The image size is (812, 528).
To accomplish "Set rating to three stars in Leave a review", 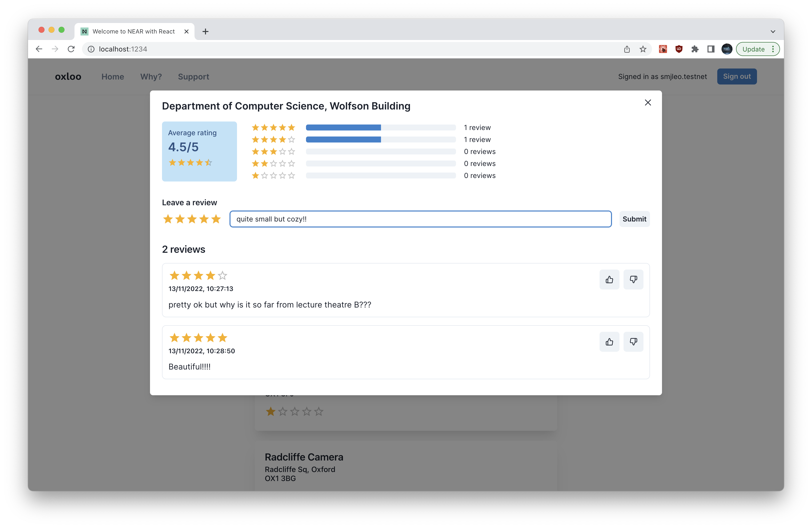I will tap(192, 219).
